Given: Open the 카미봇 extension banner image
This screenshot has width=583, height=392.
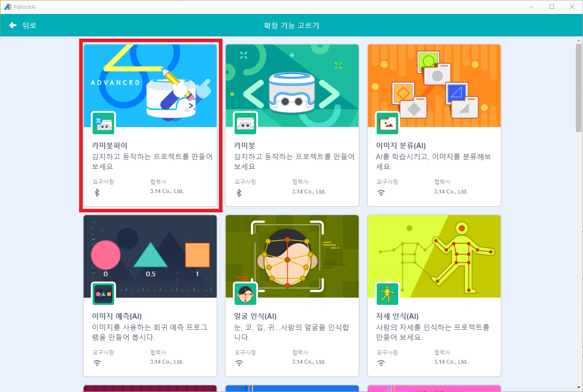Looking at the screenshot, I should coord(292,86).
